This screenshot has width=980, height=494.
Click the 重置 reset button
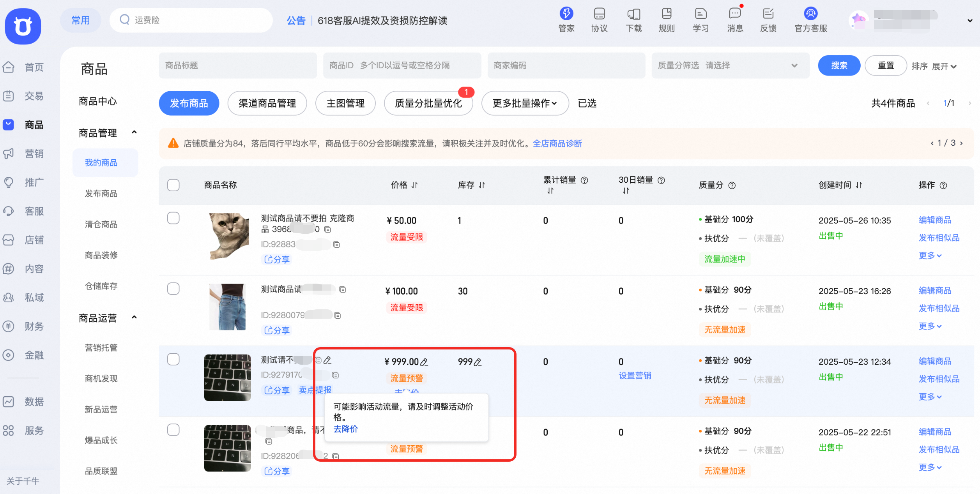click(886, 65)
